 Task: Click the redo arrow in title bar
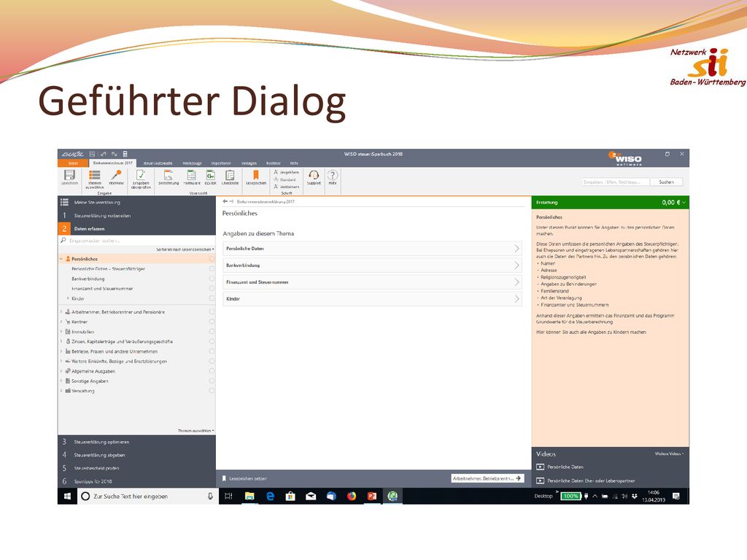click(x=115, y=155)
